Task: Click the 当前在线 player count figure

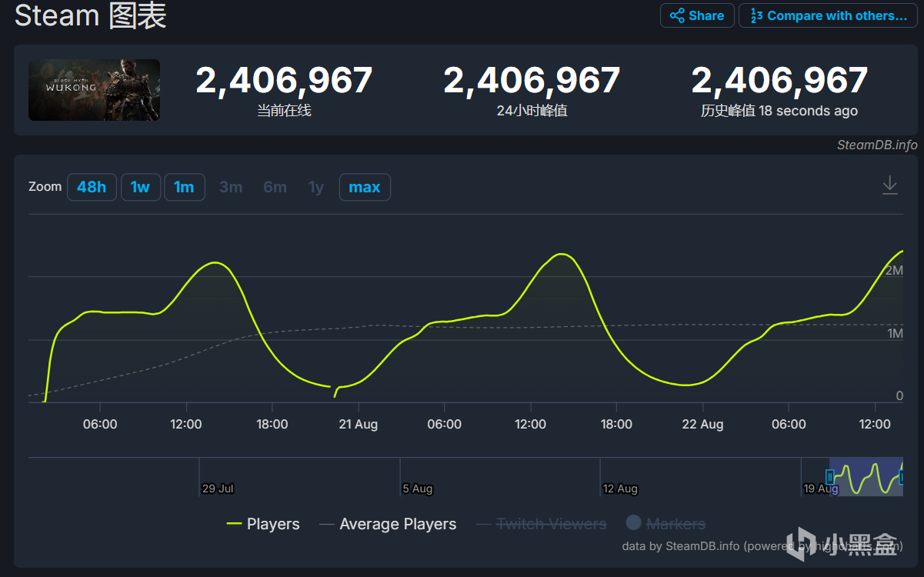Action: click(x=284, y=81)
